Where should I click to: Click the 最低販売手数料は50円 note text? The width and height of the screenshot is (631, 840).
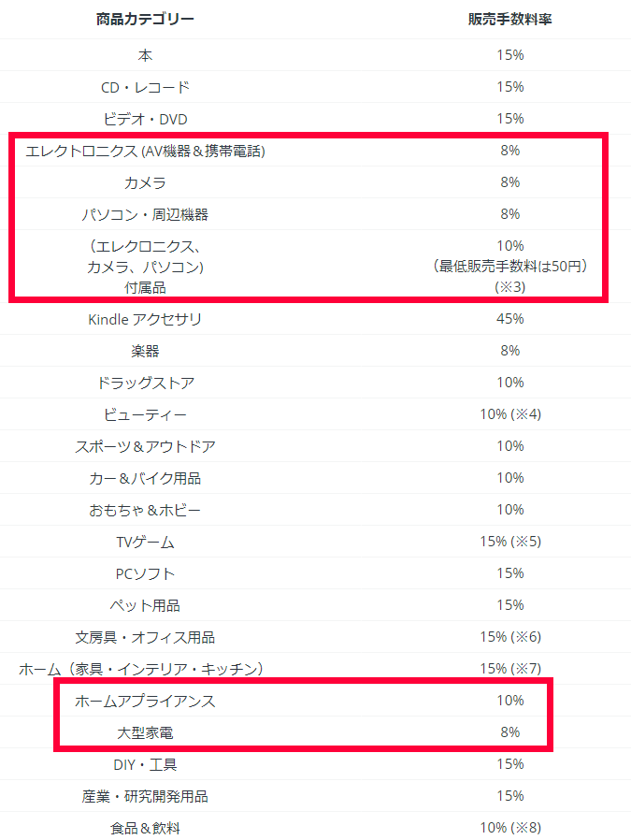coord(509,266)
